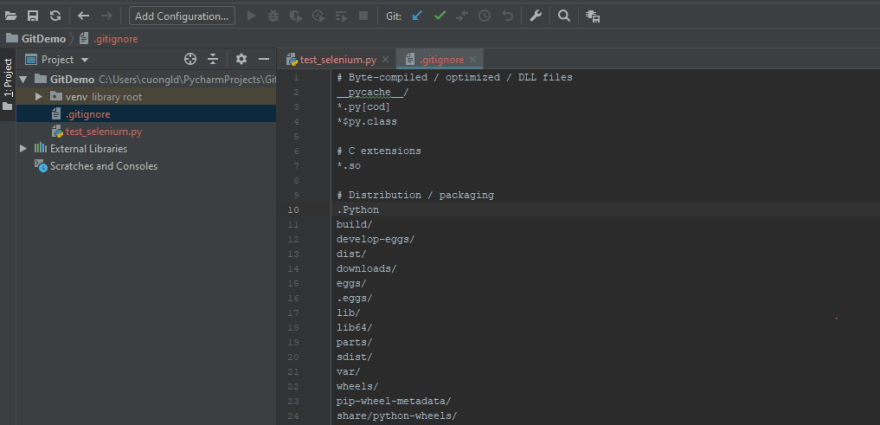Click the Concurrency diagram run icon
Screen dimensions: 880x425
point(341,16)
